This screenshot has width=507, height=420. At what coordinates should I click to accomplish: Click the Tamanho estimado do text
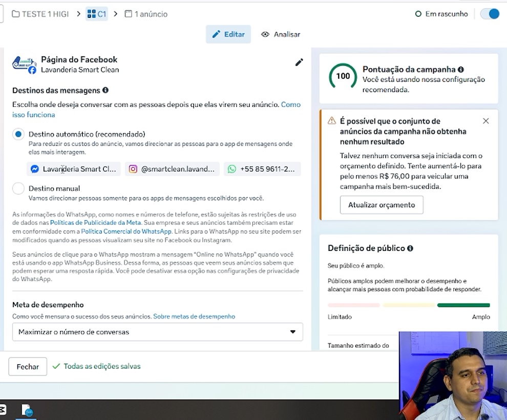coord(358,345)
